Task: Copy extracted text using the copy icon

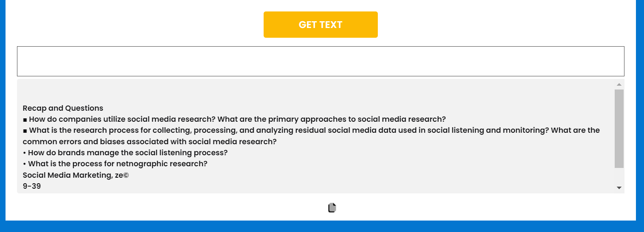Action: tap(332, 208)
